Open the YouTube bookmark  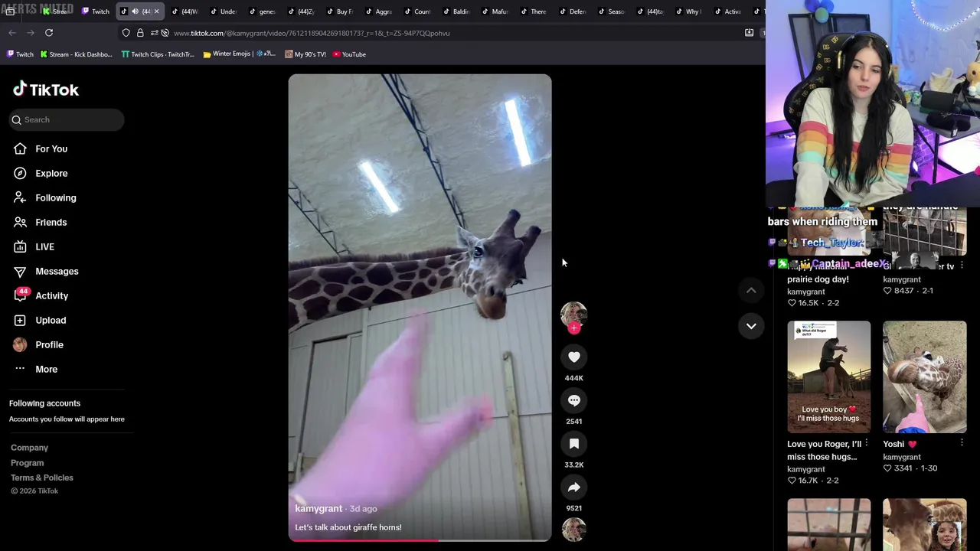click(349, 54)
